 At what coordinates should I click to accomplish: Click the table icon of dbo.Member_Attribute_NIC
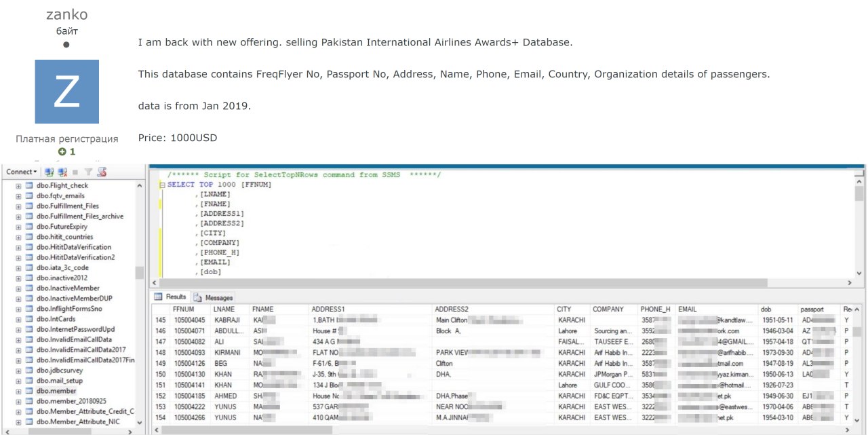29,422
